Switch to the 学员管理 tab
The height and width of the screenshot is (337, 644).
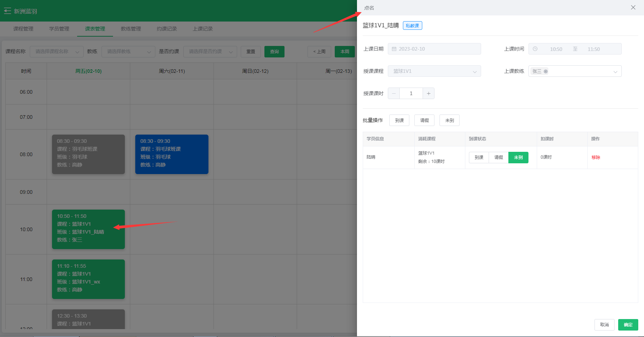59,29
